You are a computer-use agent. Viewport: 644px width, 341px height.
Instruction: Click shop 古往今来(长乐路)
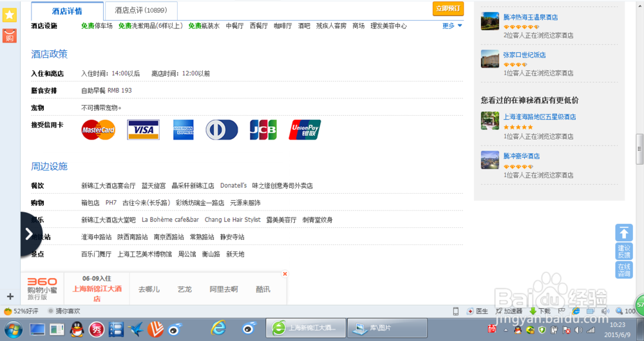146,203
